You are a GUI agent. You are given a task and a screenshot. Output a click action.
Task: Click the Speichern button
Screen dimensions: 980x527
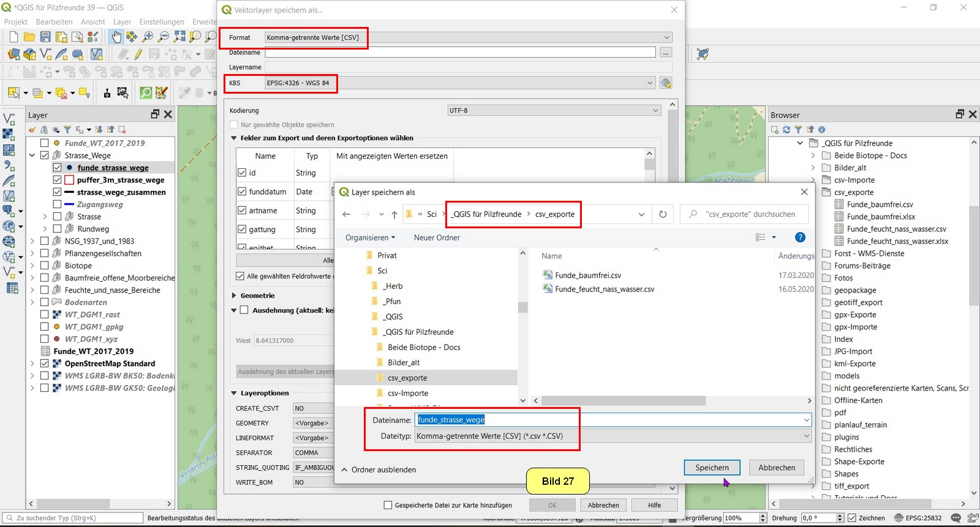tap(712, 468)
